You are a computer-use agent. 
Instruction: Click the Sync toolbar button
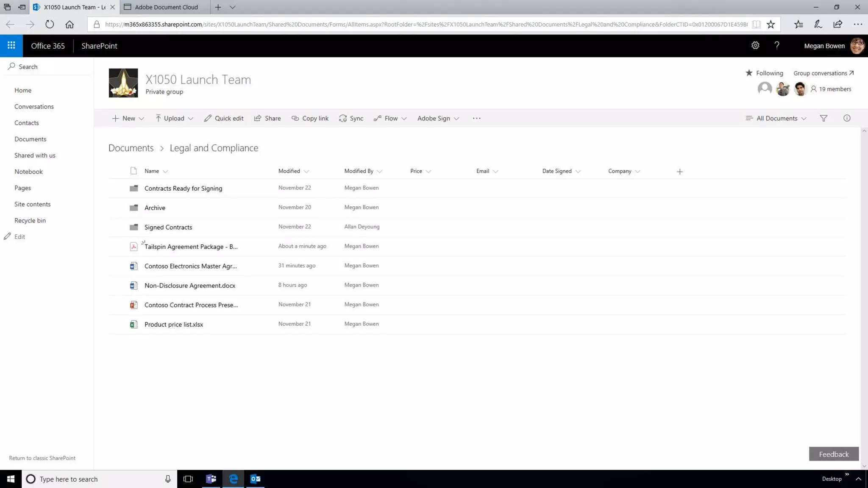pyautogui.click(x=351, y=119)
